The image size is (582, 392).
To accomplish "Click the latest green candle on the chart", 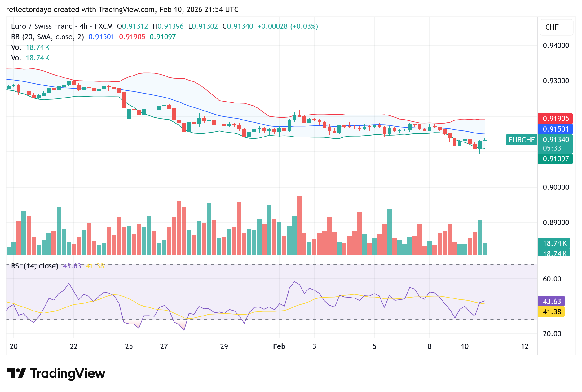I will [484, 140].
